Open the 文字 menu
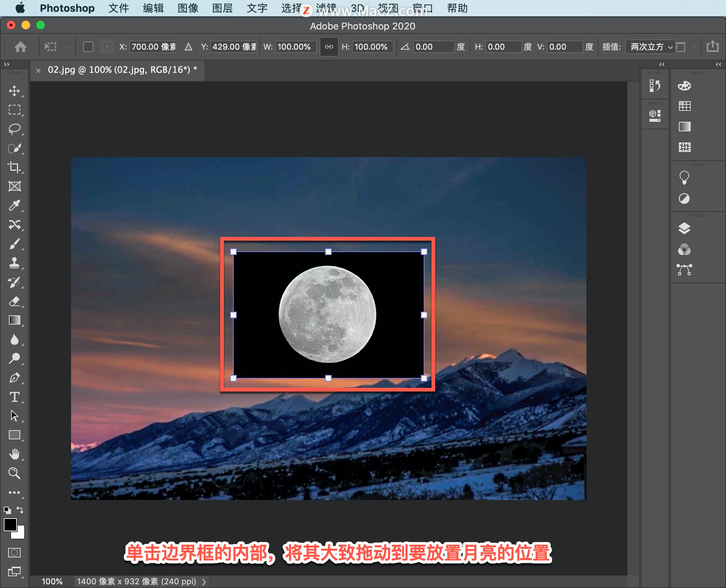The height and width of the screenshot is (588, 726). [257, 8]
